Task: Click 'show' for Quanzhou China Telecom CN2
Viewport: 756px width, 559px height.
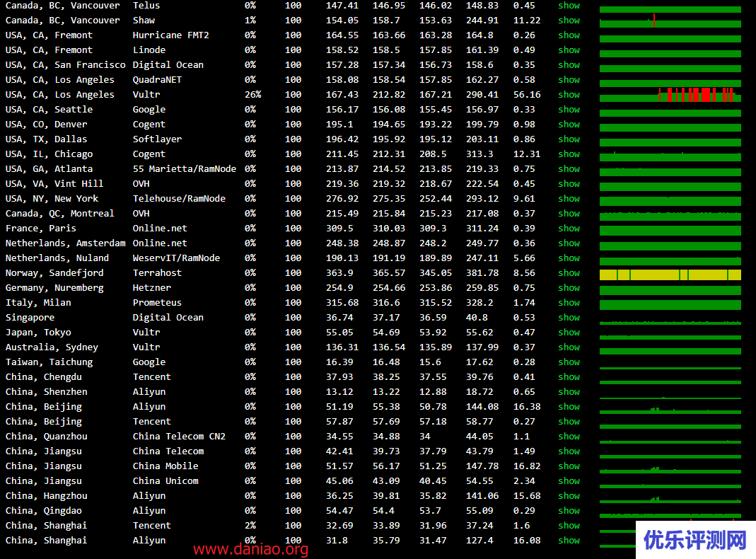Action: (569, 436)
